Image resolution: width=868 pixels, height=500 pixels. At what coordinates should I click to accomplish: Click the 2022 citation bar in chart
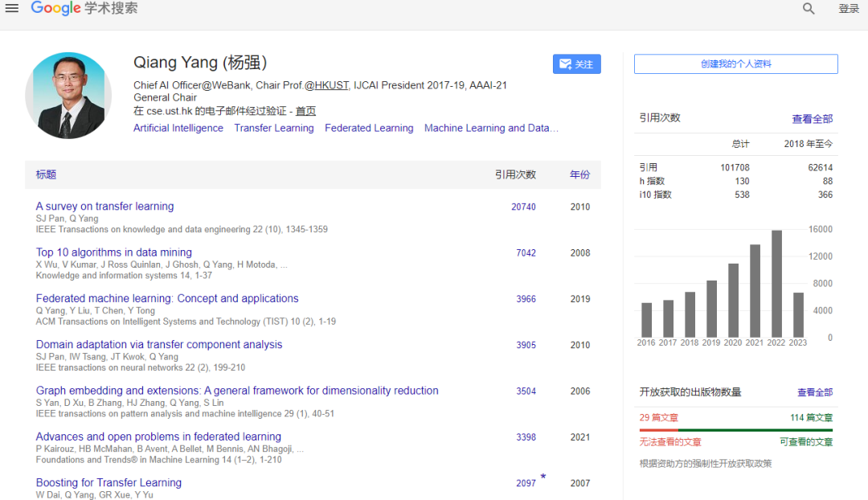pyautogui.click(x=776, y=284)
